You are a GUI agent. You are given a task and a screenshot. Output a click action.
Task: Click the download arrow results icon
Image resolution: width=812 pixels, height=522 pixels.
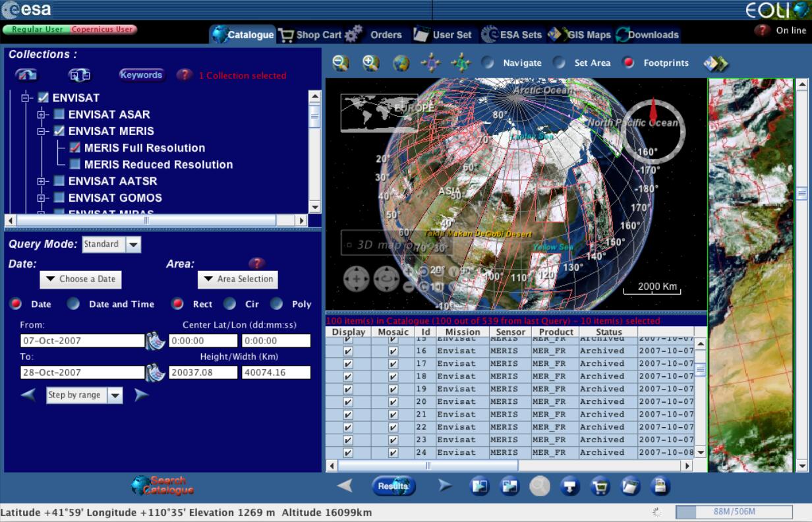tap(569, 486)
